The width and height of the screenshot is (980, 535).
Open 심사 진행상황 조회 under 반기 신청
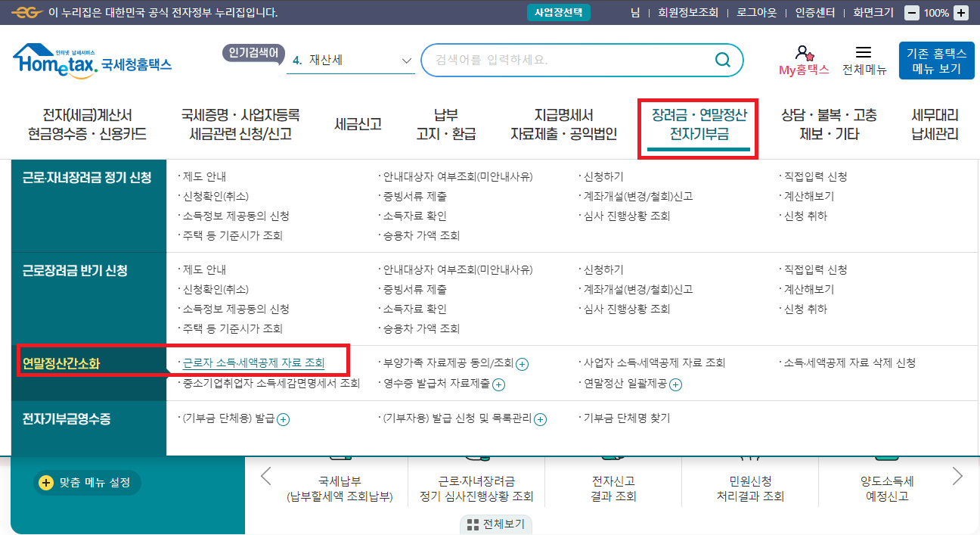[x=627, y=309]
